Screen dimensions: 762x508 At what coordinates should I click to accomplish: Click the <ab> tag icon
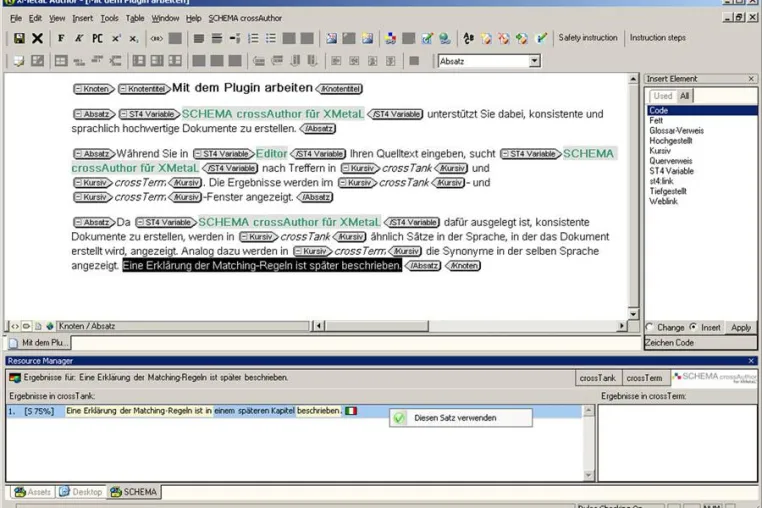(x=156, y=38)
